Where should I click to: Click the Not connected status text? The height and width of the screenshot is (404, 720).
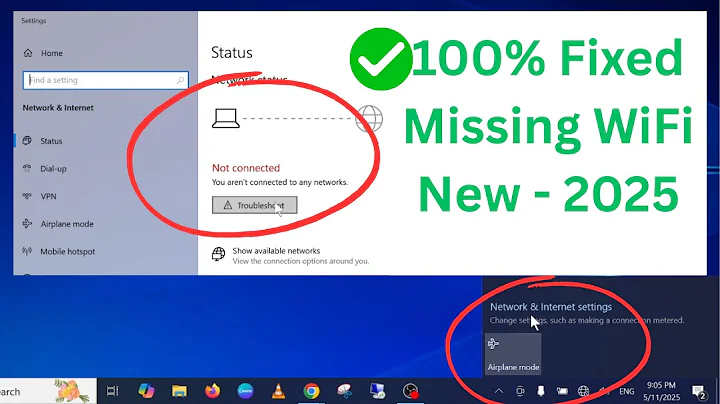246,168
